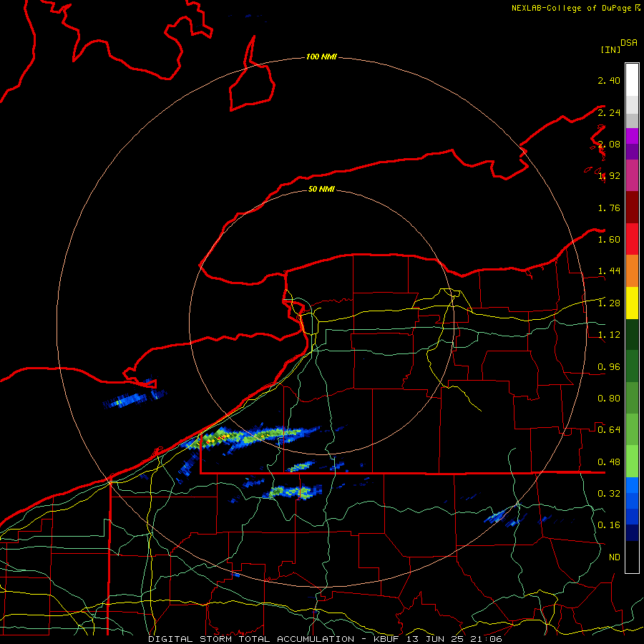The image size is (644, 644).
Task: Click the 0.80 value on the color scale
Action: coord(609,399)
